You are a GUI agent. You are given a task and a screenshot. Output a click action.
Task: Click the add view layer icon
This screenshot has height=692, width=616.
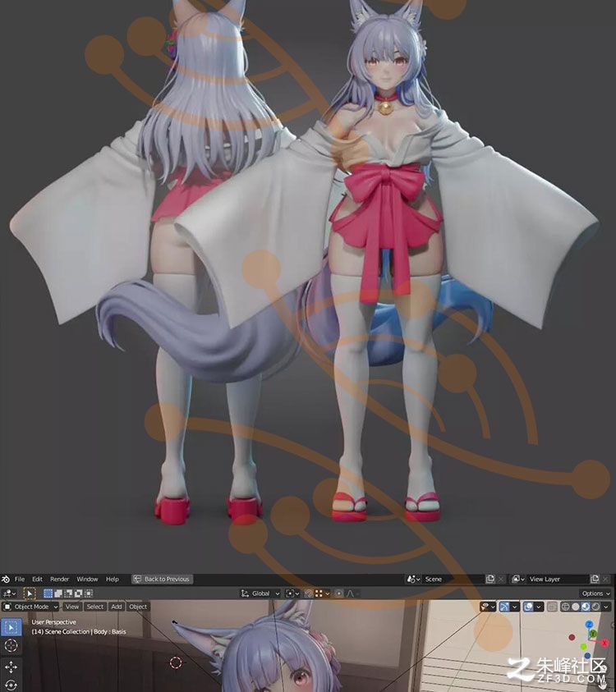pyautogui.click(x=595, y=579)
